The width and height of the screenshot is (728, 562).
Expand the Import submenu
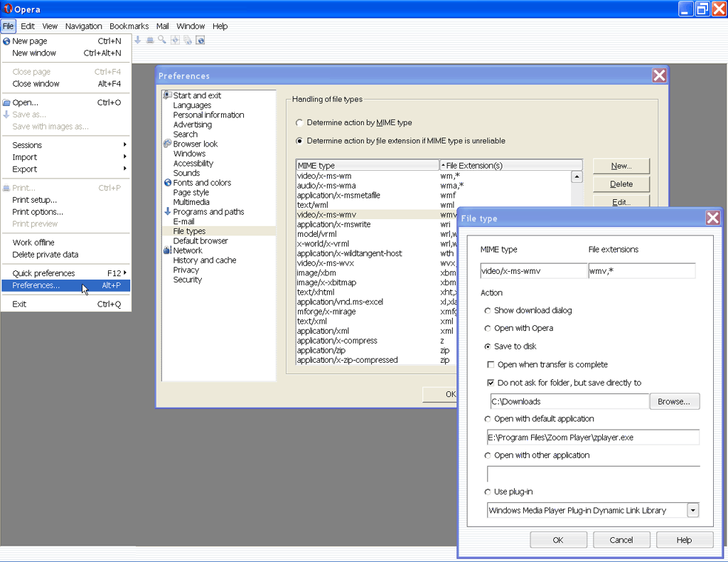click(24, 157)
